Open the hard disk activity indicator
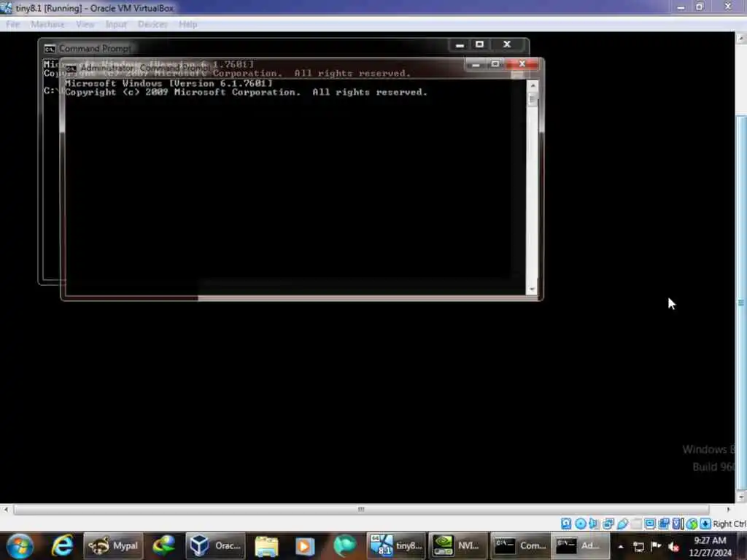 (x=566, y=524)
